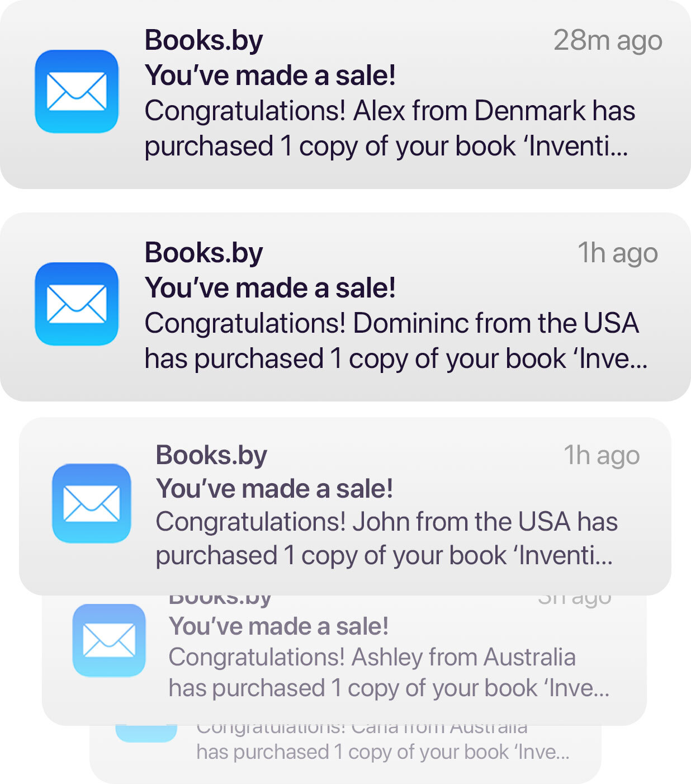Open the 'You've made a sale!' title for Alex
The width and height of the screenshot is (691, 784).
tap(270, 75)
